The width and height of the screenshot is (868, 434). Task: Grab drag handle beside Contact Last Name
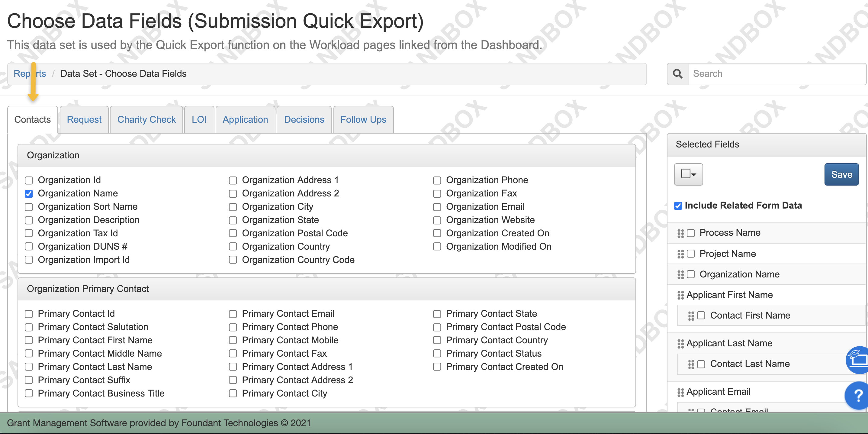691,364
